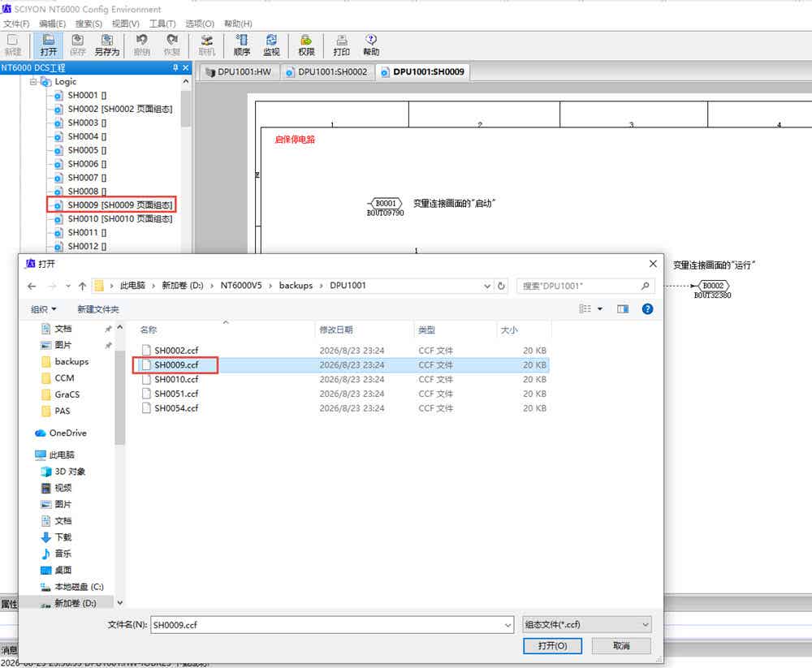
Task: Collapse the Logic tree node
Action: click(x=33, y=82)
